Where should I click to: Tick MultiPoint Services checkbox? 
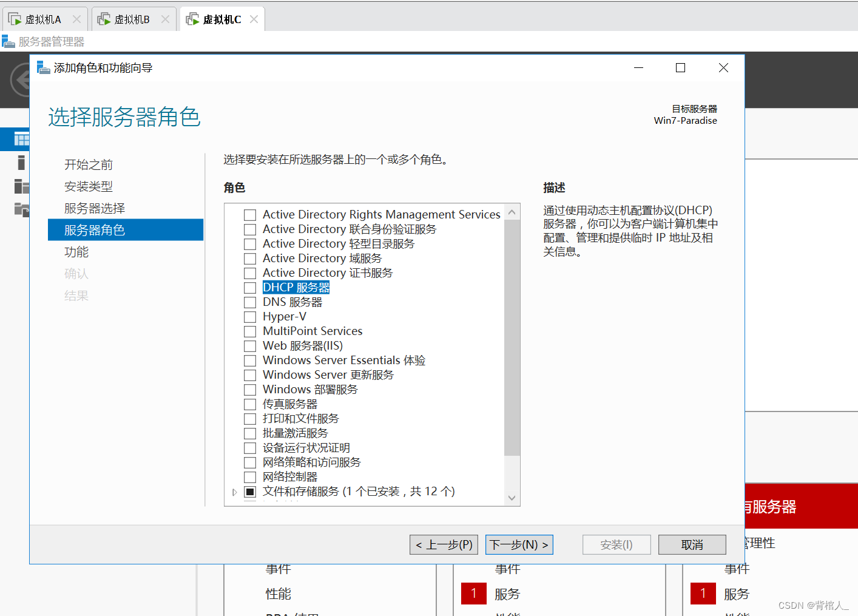pyautogui.click(x=250, y=331)
